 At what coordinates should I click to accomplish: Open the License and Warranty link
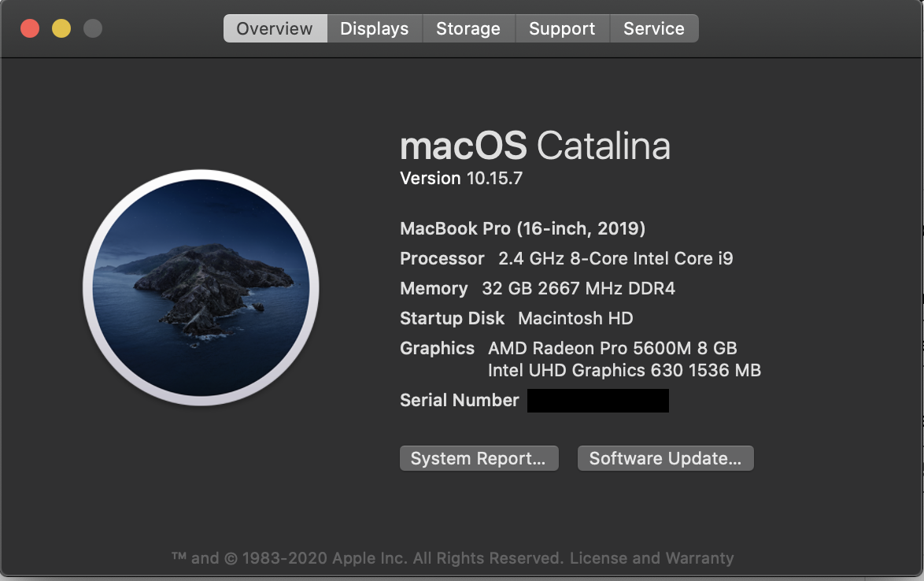coord(652,558)
